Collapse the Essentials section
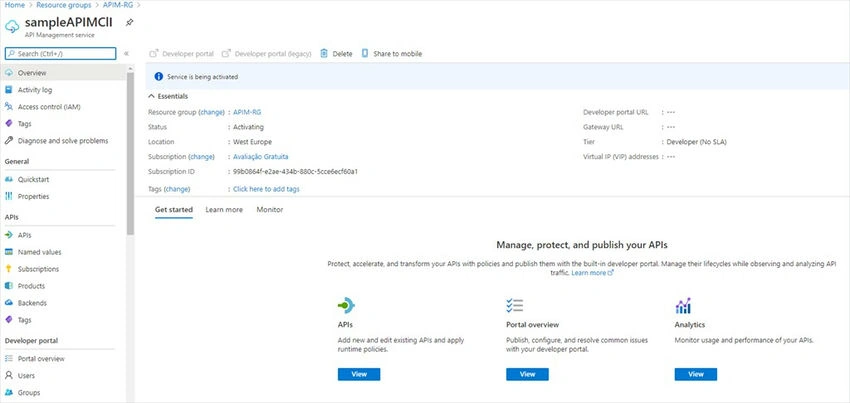This screenshot has width=850, height=403. click(168, 96)
